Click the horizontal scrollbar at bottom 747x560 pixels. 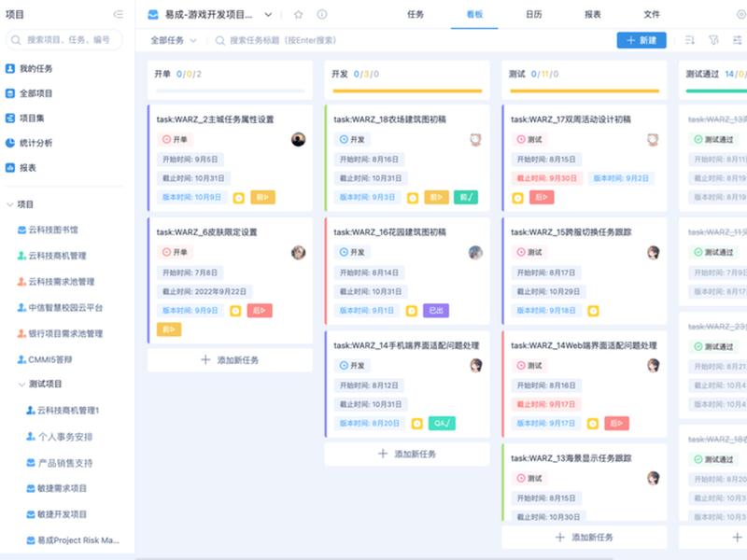374,558
